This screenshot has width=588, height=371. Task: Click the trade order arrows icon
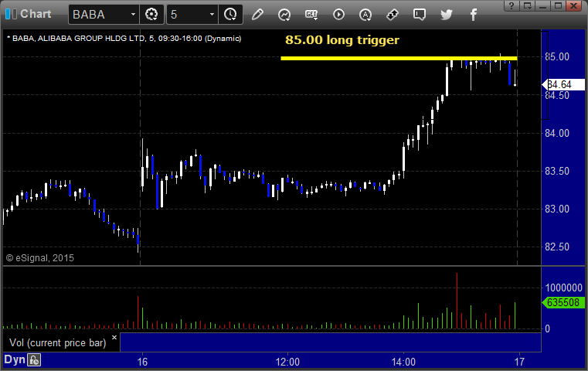coord(393,15)
